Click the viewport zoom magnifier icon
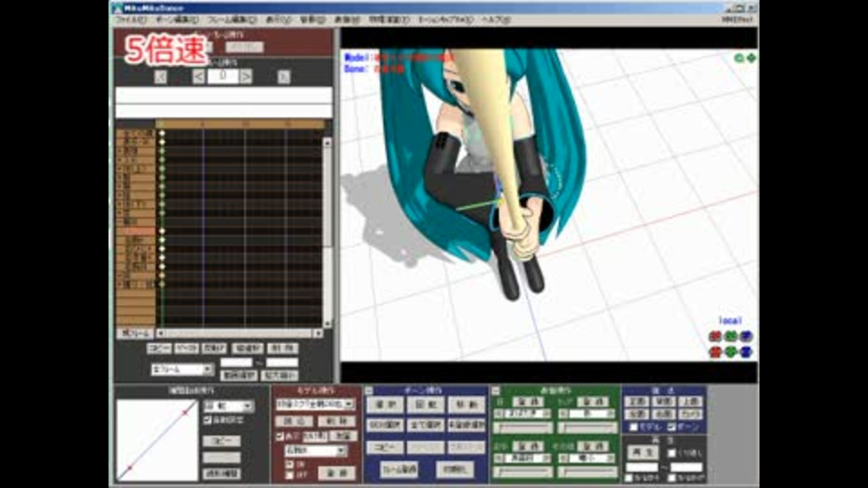The image size is (868, 488). pyautogui.click(x=739, y=58)
